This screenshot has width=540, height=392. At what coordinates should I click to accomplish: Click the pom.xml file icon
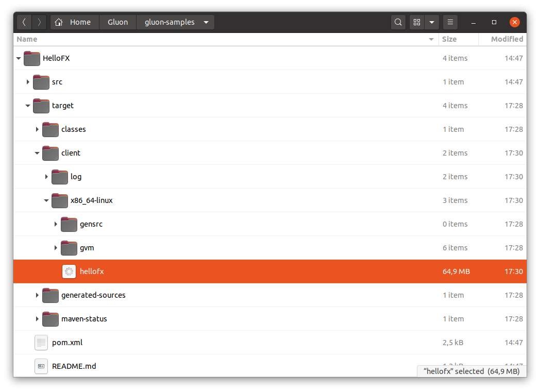click(41, 343)
